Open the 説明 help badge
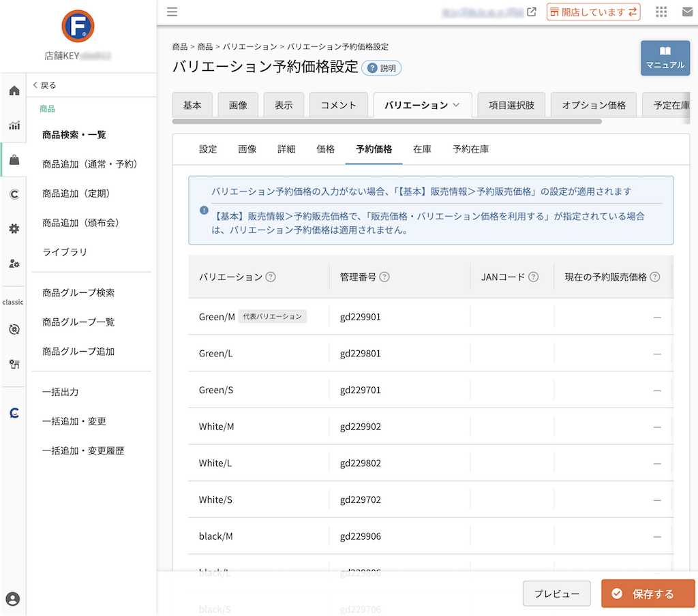Viewport: 698px width, 616px height. (x=382, y=68)
